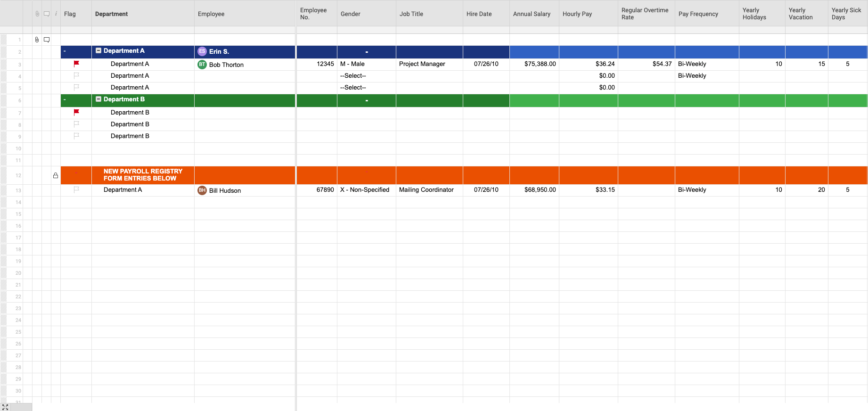868x411 pixels.
Task: Toggle red flag on row 7 Department B
Action: [x=76, y=112]
